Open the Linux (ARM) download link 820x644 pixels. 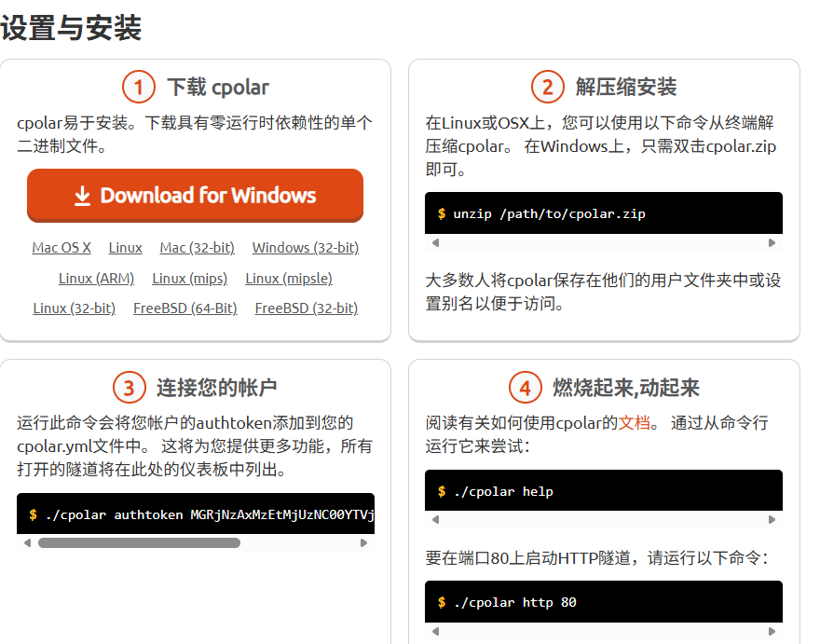click(x=96, y=279)
